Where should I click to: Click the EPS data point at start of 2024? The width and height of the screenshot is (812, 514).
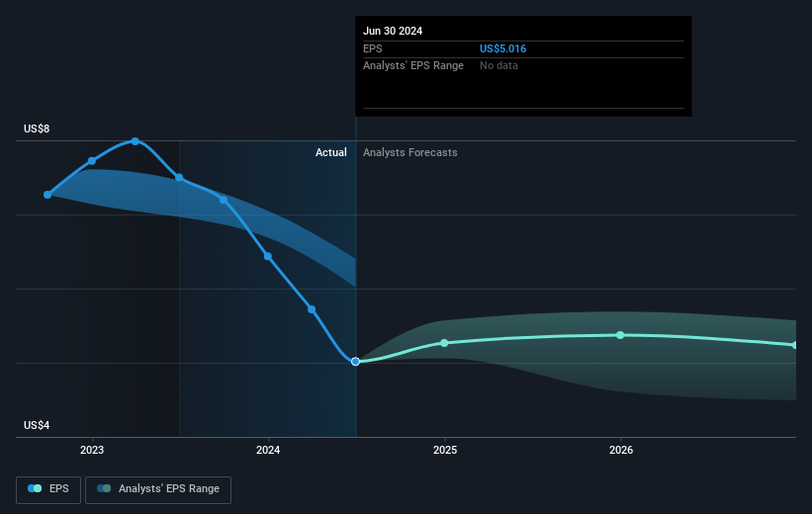268,256
